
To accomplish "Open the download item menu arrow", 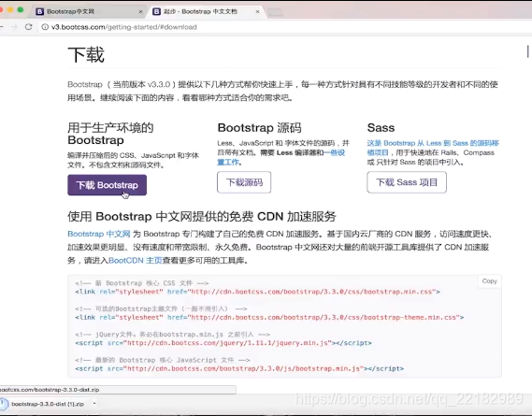I will pos(94,404).
